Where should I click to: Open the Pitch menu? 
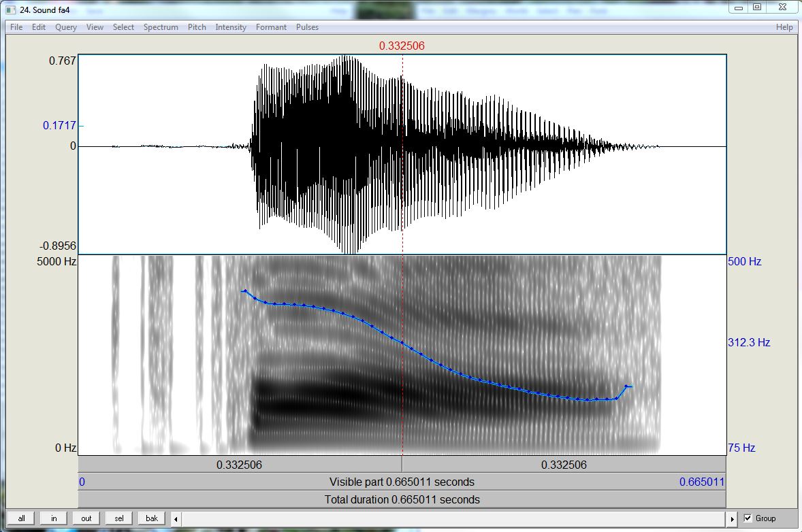(x=197, y=27)
